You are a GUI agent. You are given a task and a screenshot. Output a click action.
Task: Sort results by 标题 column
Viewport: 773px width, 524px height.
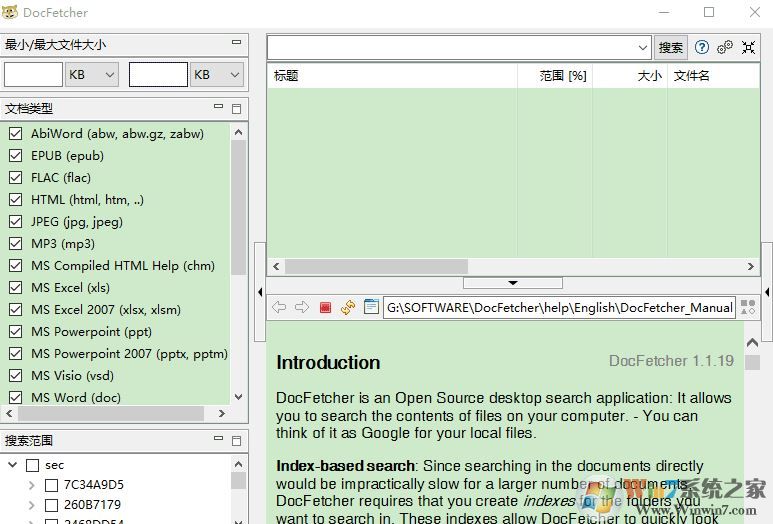pyautogui.click(x=392, y=76)
